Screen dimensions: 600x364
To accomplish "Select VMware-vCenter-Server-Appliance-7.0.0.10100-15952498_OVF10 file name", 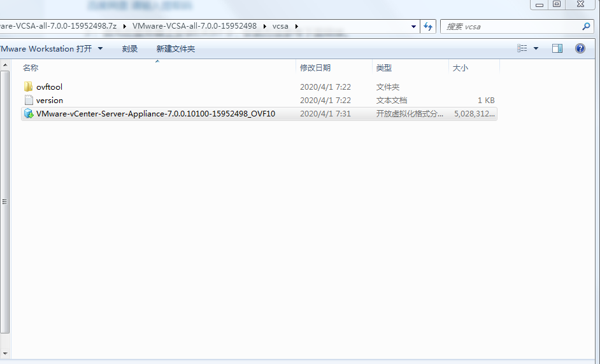I will 156,113.
